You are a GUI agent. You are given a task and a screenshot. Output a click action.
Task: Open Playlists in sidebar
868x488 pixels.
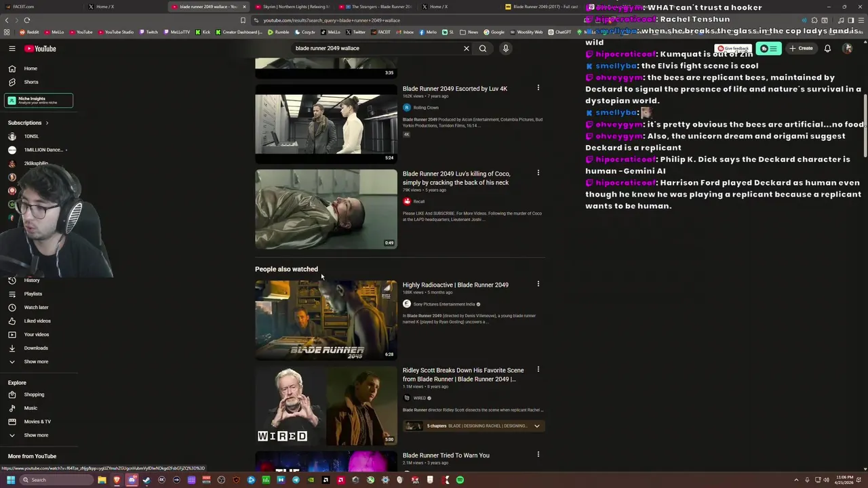coord(33,293)
